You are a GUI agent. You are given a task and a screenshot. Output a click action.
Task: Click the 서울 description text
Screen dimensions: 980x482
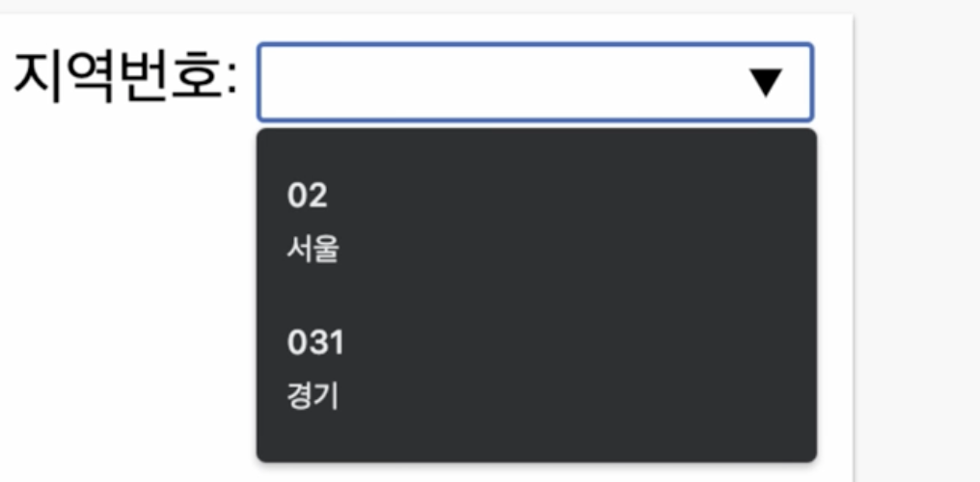point(313,251)
